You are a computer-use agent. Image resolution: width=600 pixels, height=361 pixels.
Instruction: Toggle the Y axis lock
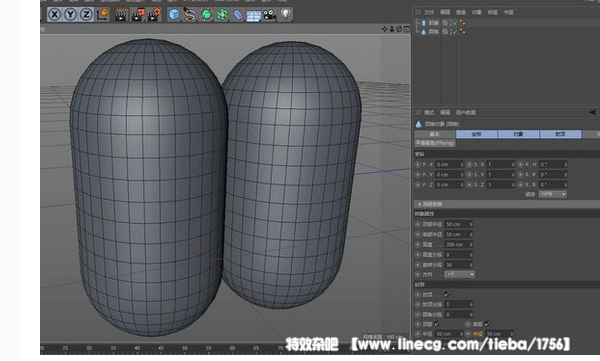tap(70, 15)
